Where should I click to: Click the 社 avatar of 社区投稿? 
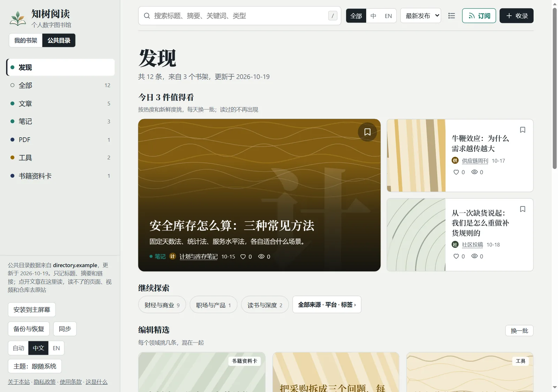pyautogui.click(x=455, y=244)
